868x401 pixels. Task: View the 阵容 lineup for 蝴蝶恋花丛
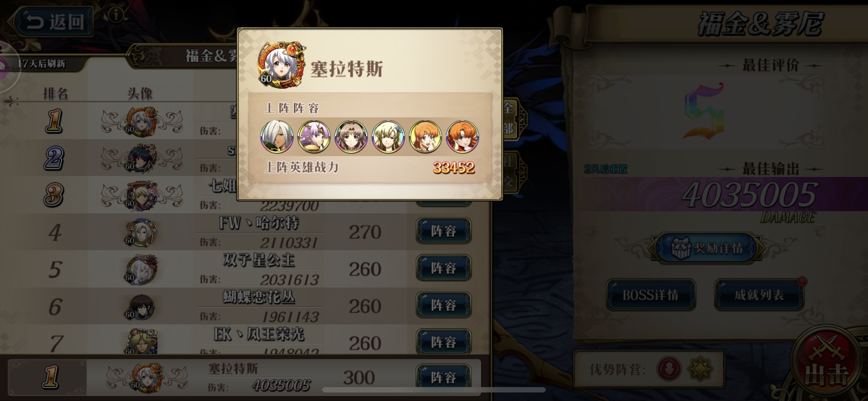[x=444, y=305]
